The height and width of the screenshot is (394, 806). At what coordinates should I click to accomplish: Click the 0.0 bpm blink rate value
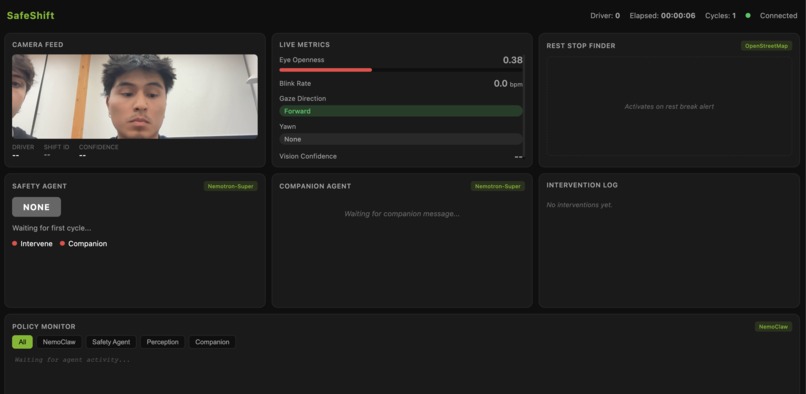[508, 83]
